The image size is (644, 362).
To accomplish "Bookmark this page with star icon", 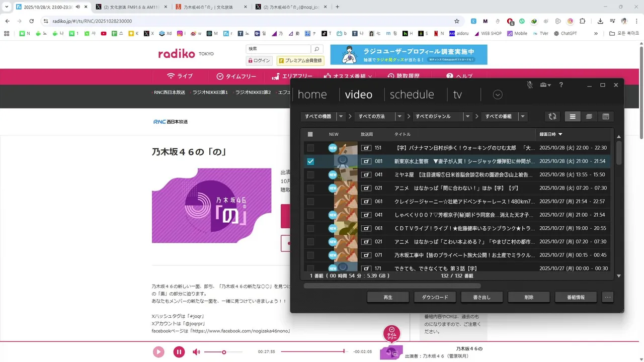I will coord(457,21).
